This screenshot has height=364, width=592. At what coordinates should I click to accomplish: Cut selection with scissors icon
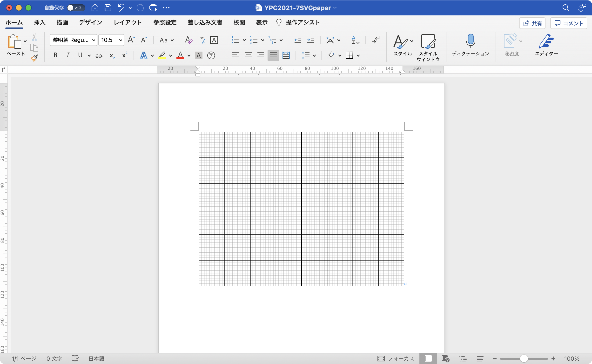tap(34, 37)
